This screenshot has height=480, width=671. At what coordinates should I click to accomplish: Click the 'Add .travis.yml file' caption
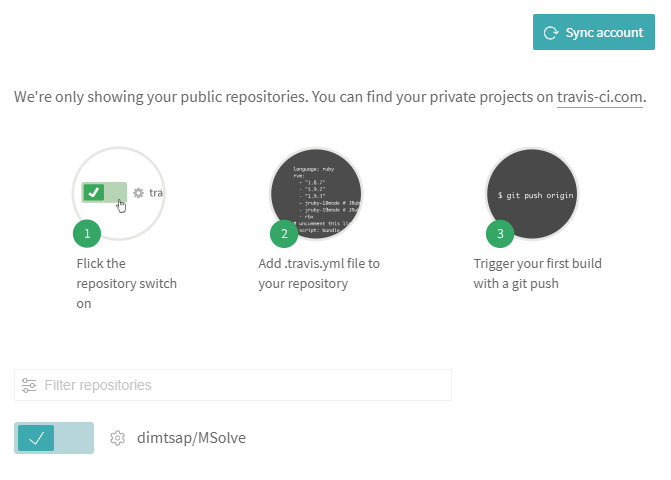pos(319,273)
